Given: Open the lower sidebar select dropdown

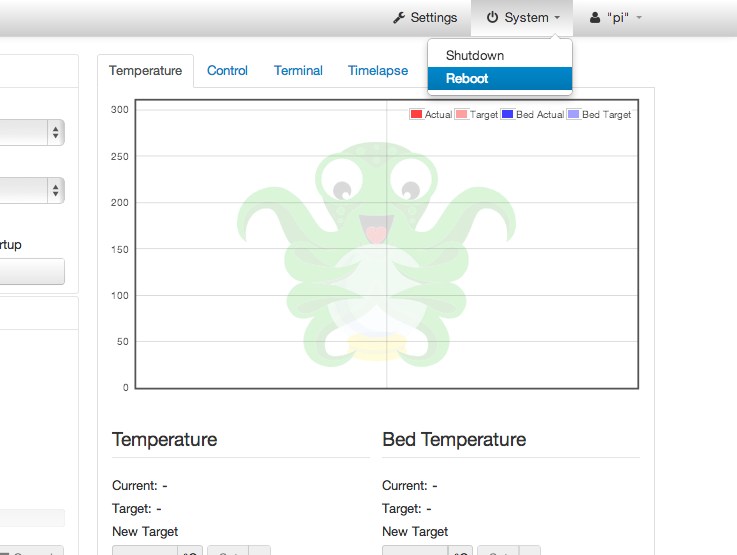Looking at the screenshot, I should [x=32, y=190].
